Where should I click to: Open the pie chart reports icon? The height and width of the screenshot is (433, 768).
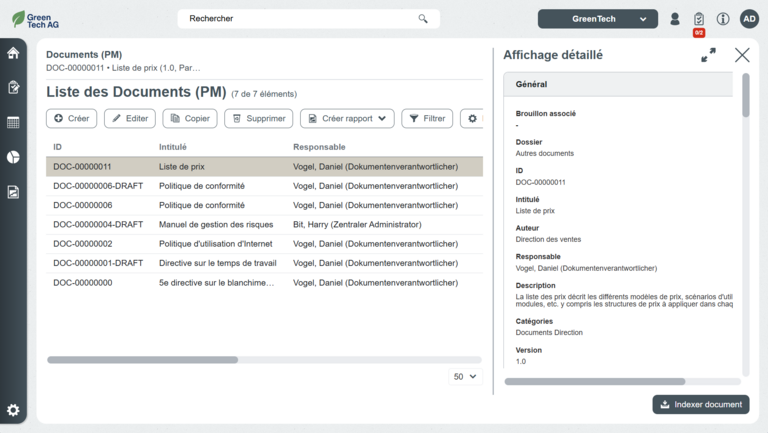(13, 157)
